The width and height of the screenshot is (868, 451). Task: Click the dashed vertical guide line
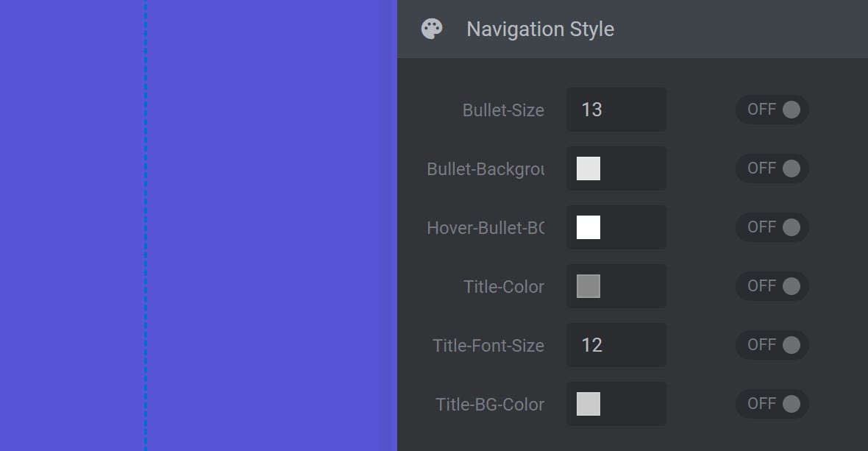(x=146, y=225)
